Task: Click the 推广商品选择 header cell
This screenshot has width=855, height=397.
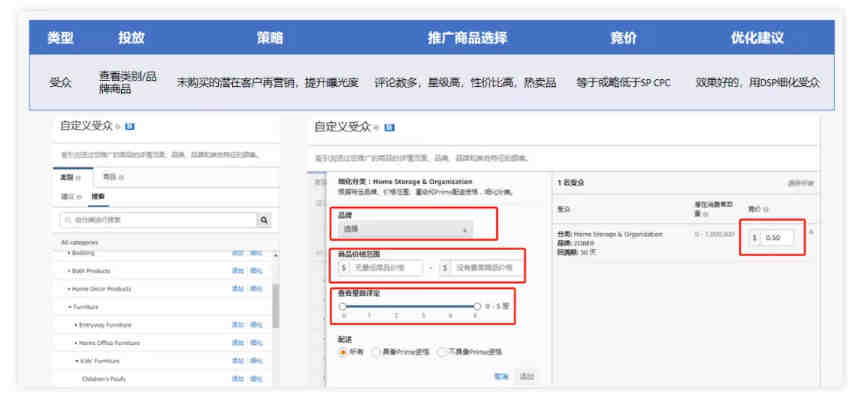Action: (467, 38)
